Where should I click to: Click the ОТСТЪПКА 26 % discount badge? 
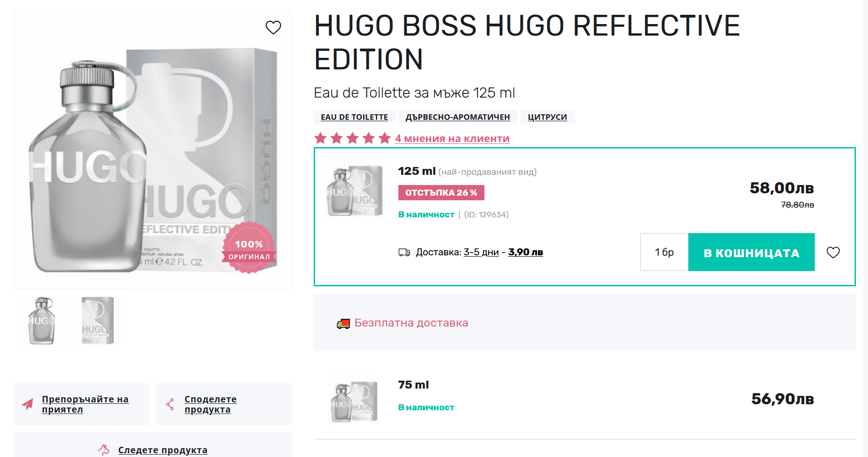point(441,193)
